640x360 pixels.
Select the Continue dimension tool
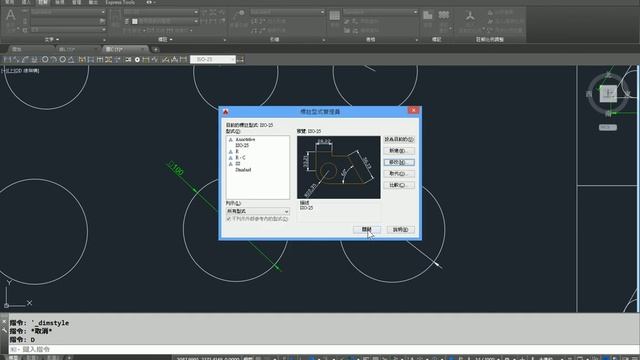point(100,60)
